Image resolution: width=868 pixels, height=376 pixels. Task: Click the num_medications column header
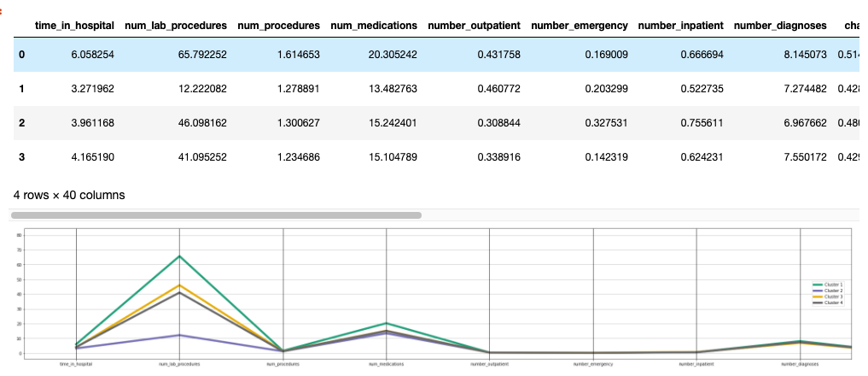pyautogui.click(x=374, y=26)
